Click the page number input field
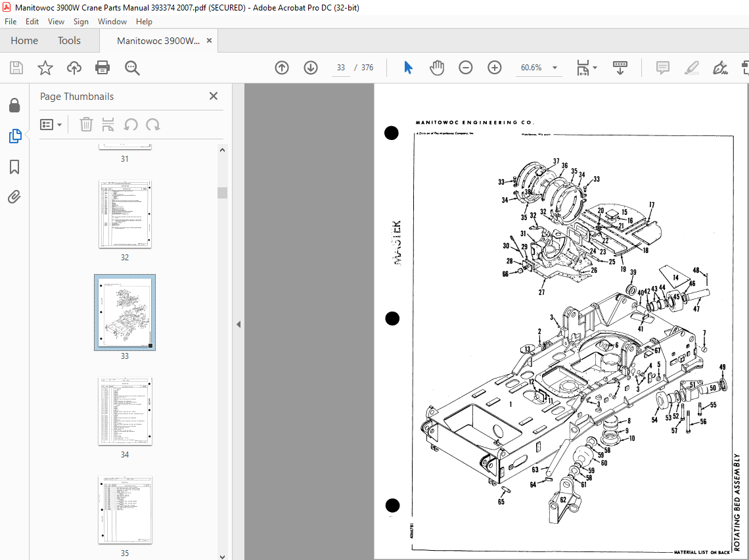749x560 pixels. coord(340,68)
